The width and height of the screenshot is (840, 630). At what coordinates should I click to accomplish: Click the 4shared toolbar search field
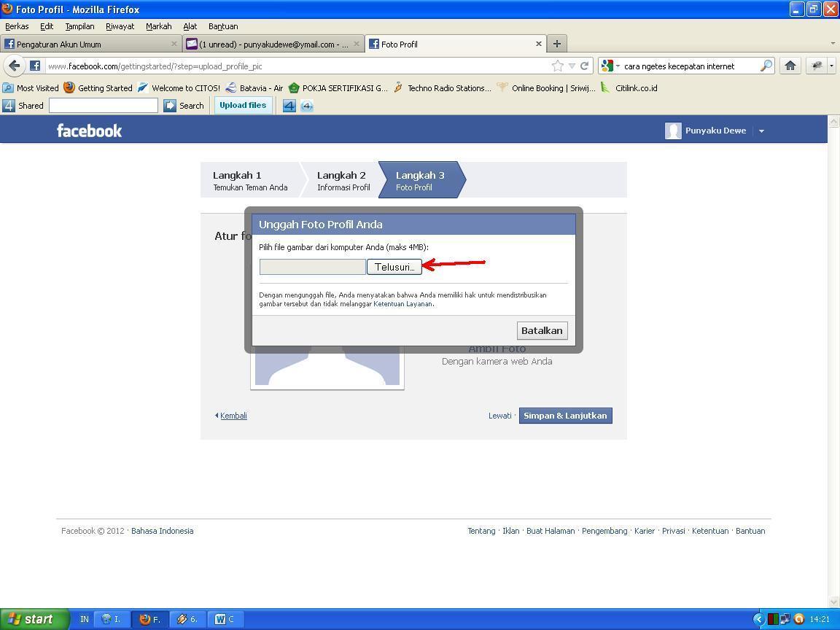104,106
